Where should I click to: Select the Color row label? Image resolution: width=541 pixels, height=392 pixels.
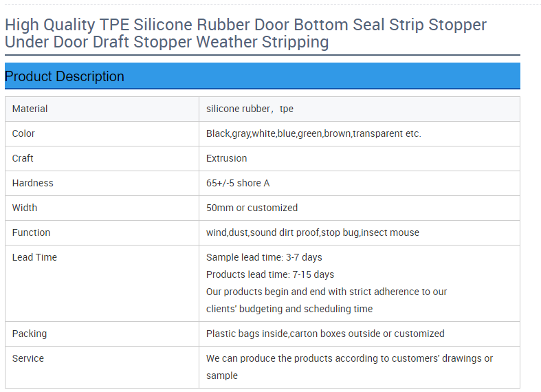pyautogui.click(x=23, y=133)
